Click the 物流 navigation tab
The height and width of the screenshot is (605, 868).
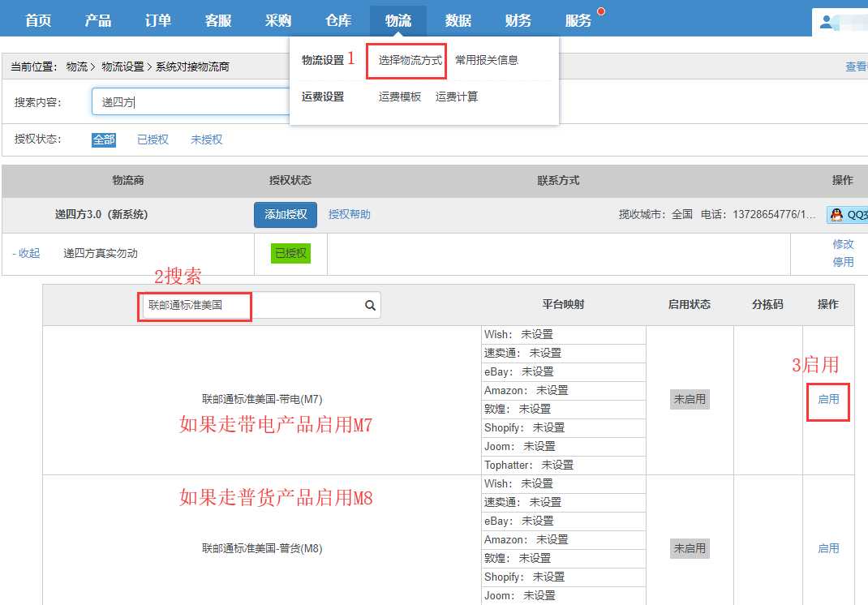click(398, 20)
